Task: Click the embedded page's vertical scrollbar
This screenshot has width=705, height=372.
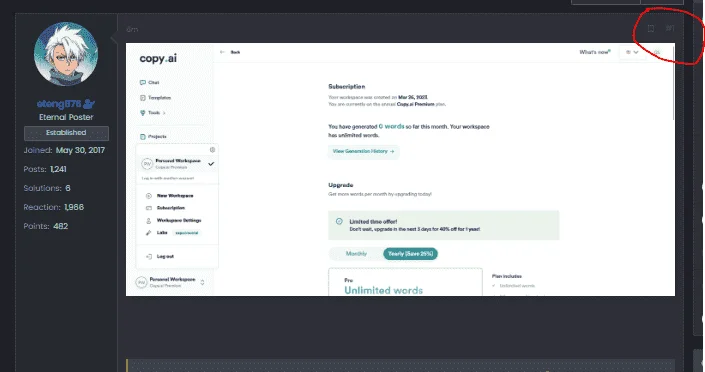Action: [x=673, y=82]
